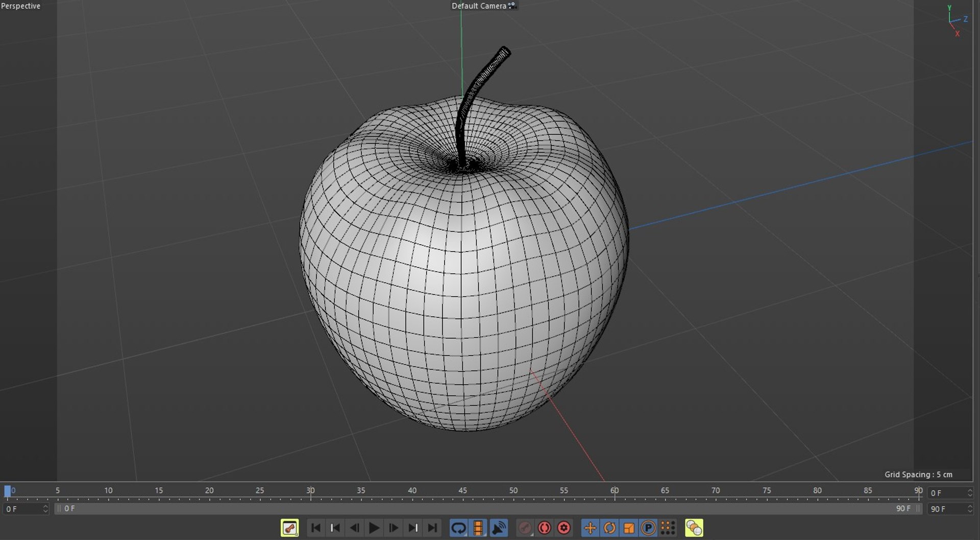Click the greyed-out record active objects key icon
Screen dimensions: 980x540
click(x=525, y=528)
